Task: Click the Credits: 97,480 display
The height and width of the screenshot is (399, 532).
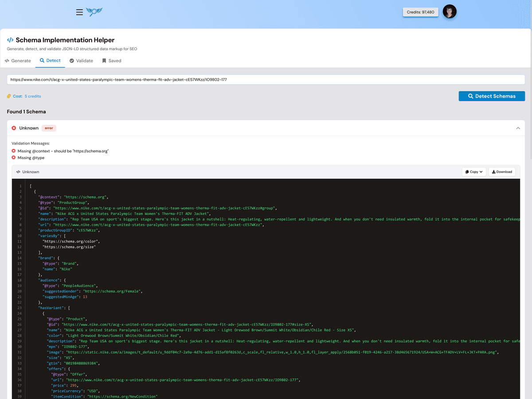Action: point(420,12)
